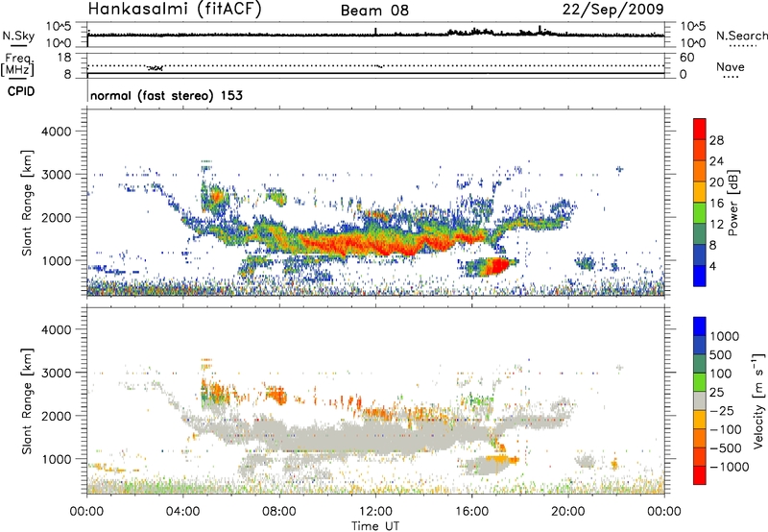Screen dimensions: 768x532
Task: Click the intense red echo patch near 17:00 in power panel
Action: (497, 266)
